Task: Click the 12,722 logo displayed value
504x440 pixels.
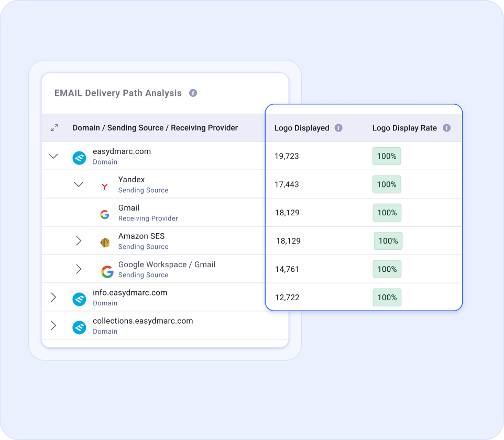Action: [287, 298]
